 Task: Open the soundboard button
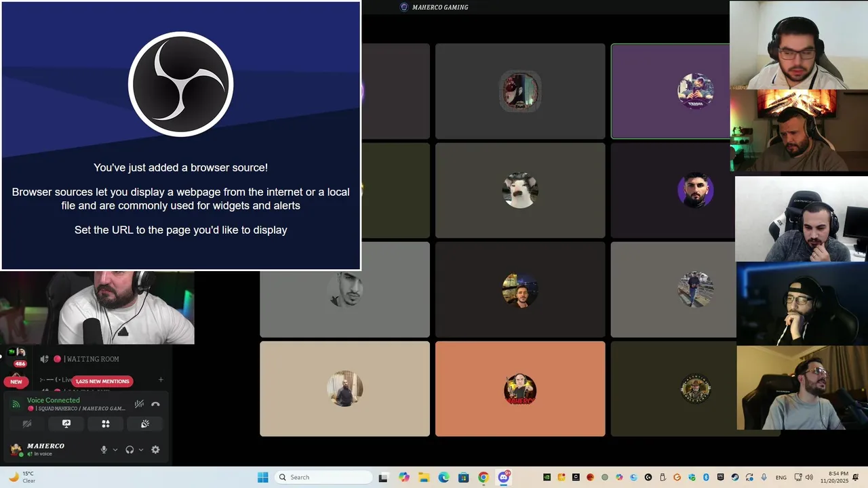[145, 424]
